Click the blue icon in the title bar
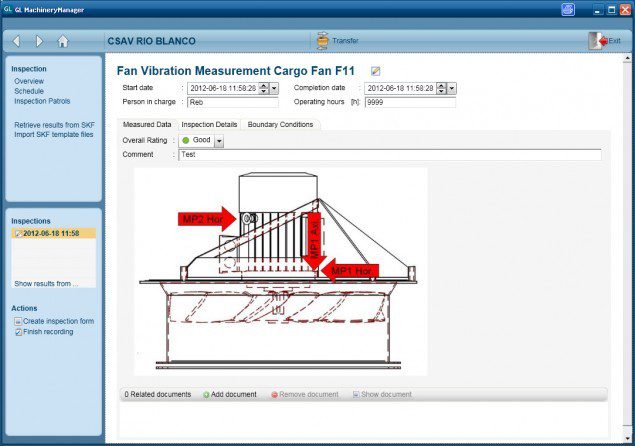 (x=568, y=9)
